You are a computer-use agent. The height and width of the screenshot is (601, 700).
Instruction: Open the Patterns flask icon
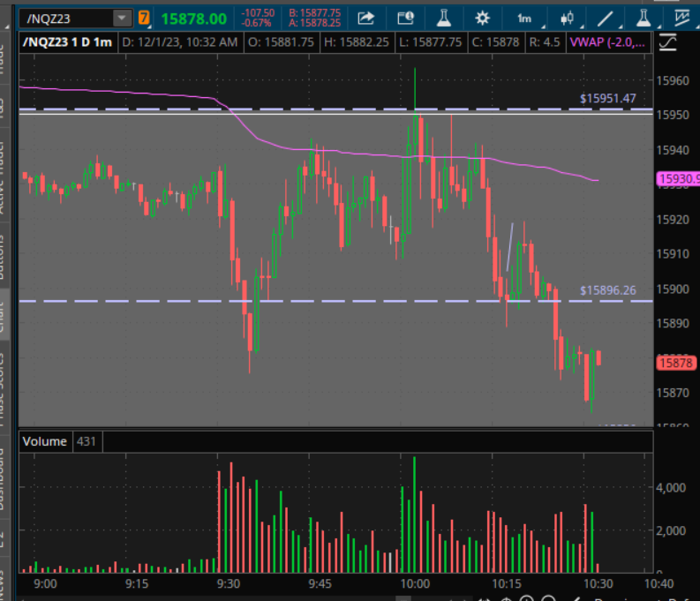tap(644, 19)
